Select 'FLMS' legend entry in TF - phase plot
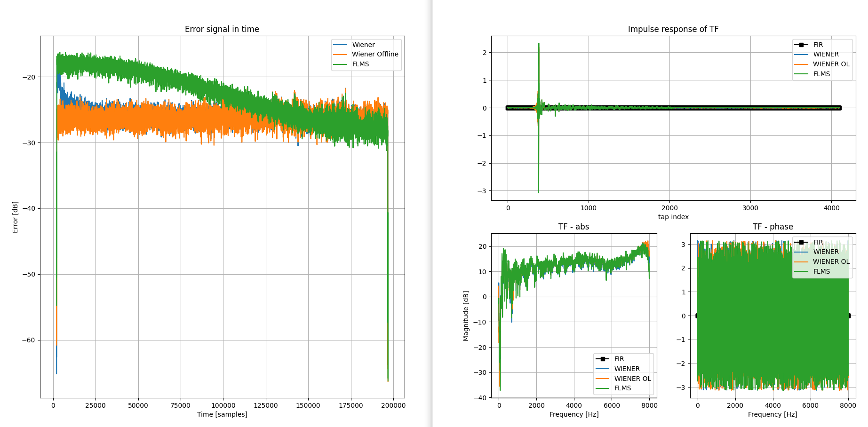Image resolution: width=868 pixels, height=427 pixels. [x=821, y=271]
